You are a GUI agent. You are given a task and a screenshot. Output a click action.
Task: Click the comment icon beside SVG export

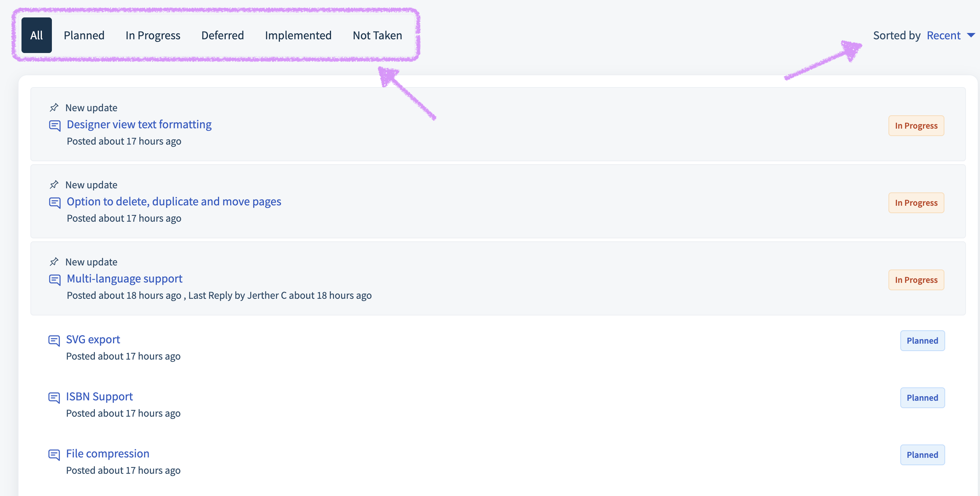coord(54,340)
